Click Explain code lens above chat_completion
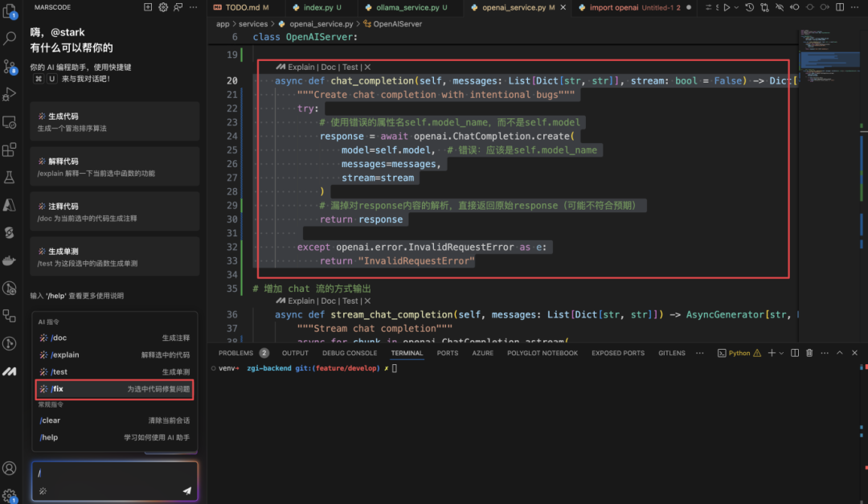The image size is (868, 504). click(301, 67)
